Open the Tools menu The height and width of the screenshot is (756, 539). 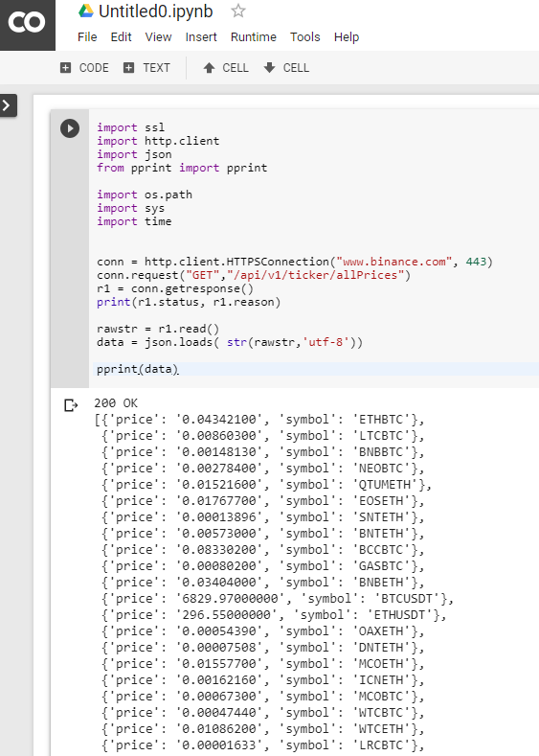point(304,37)
